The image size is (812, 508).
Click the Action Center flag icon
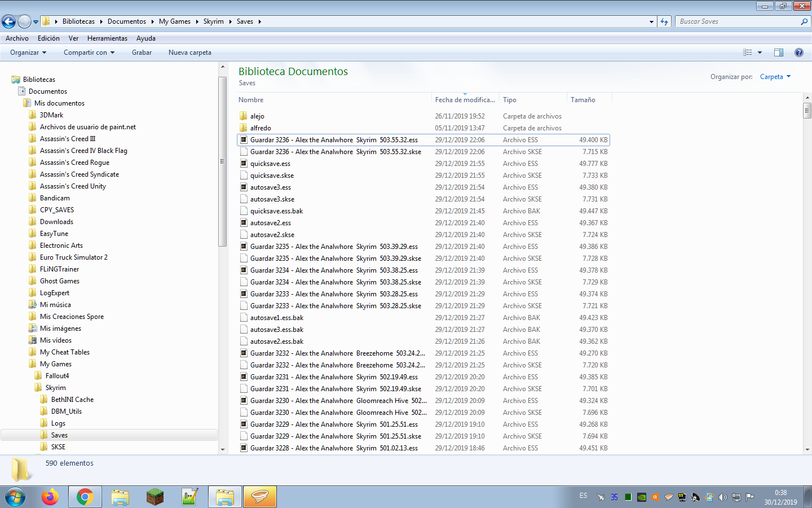(749, 497)
